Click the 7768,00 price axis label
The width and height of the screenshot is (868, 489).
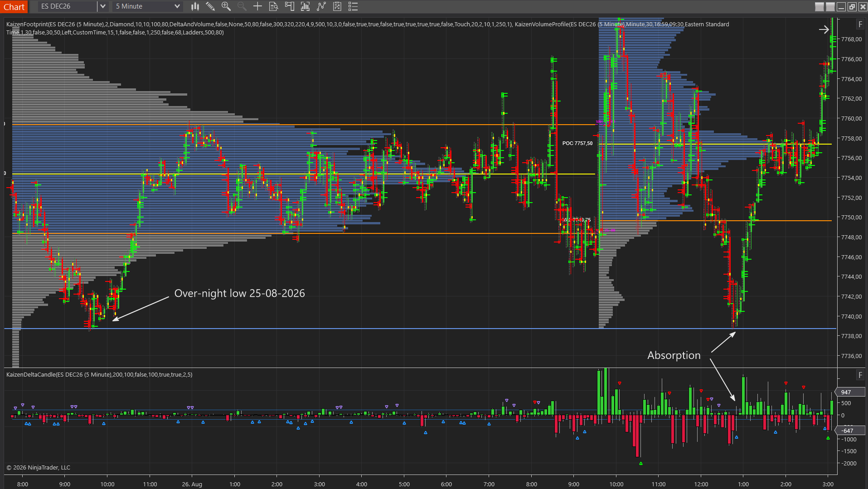851,39
